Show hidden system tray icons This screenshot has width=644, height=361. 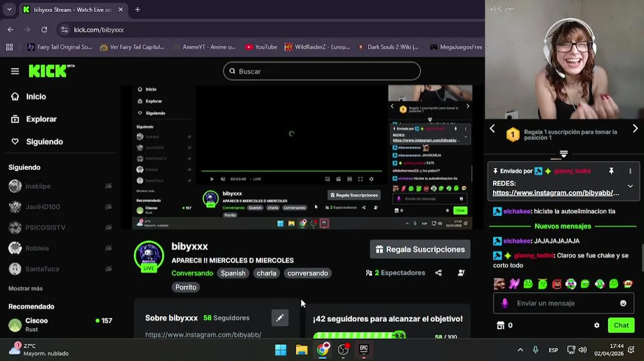[520, 350]
